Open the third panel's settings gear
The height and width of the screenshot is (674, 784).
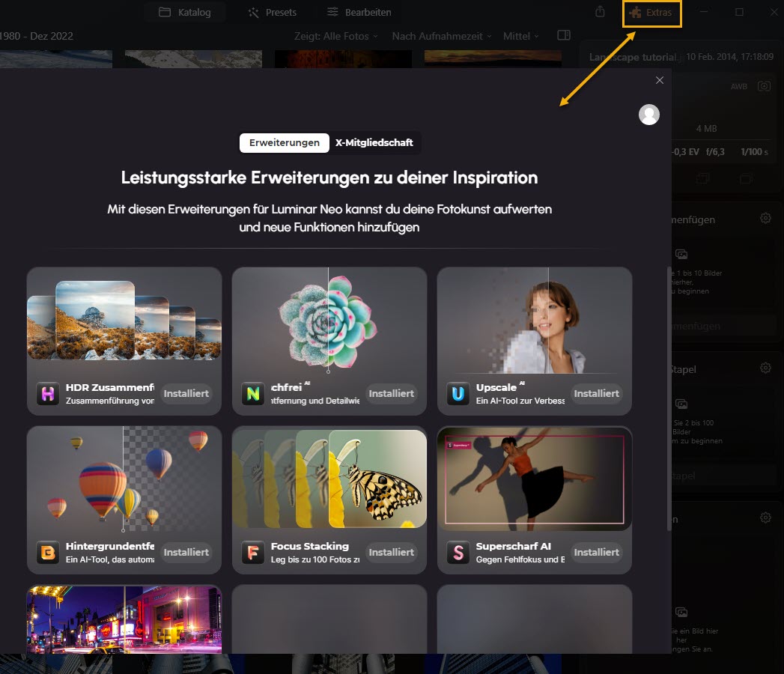pos(765,517)
